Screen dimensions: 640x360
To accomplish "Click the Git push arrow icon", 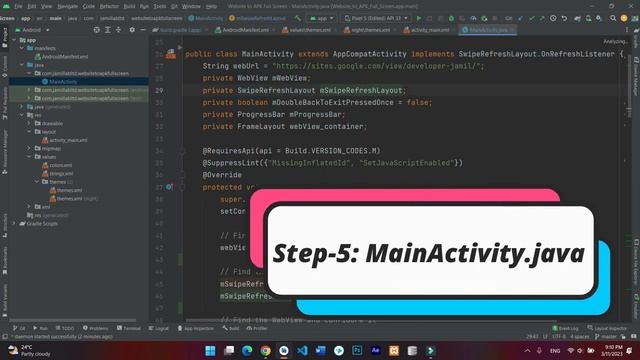I will tap(542, 18).
